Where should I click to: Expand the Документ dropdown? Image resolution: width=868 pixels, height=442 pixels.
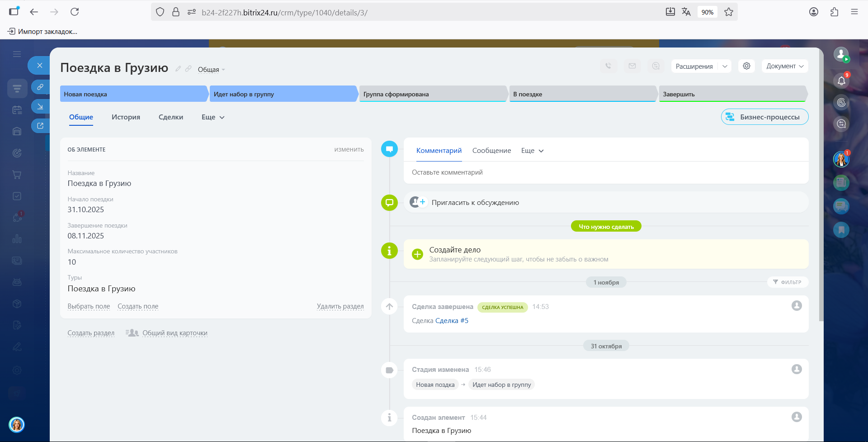click(784, 66)
